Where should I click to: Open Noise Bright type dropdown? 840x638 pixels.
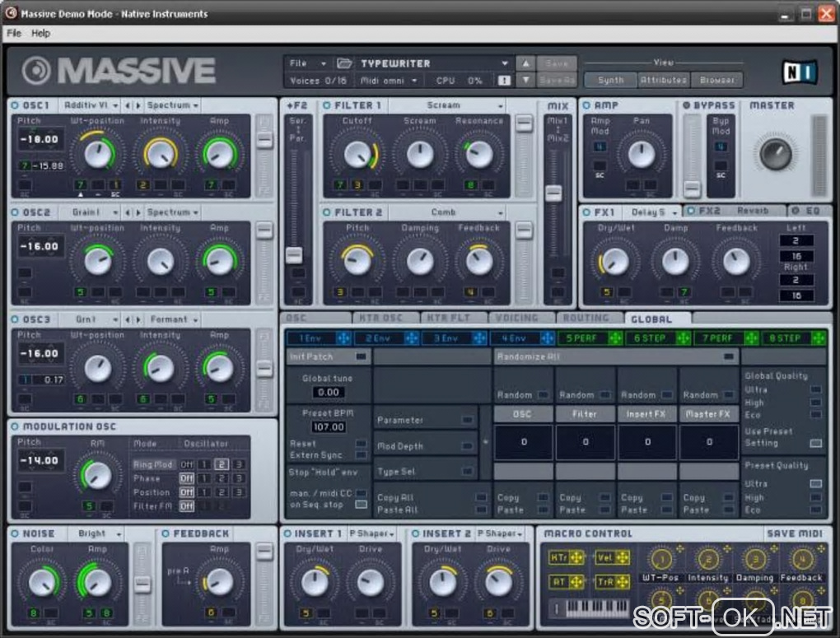pos(99,534)
